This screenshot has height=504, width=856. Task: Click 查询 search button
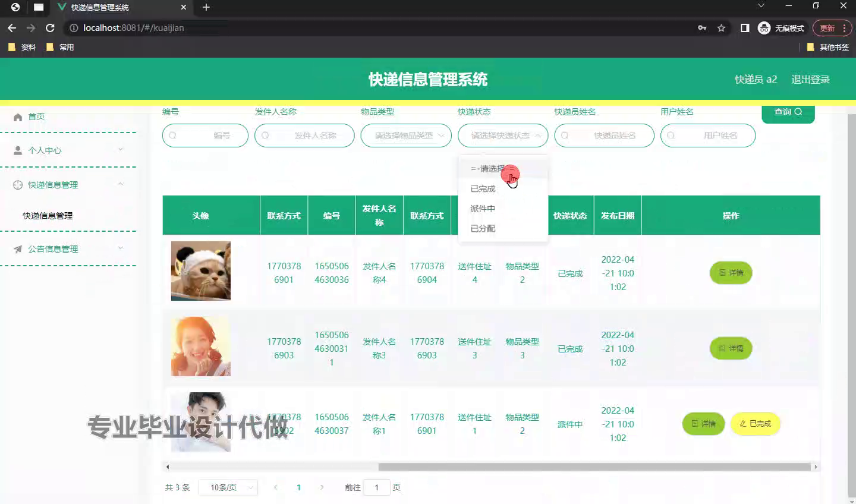coord(788,112)
